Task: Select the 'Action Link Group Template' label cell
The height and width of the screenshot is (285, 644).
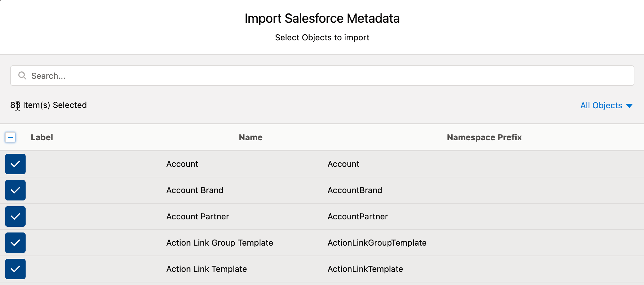Action: click(x=220, y=243)
